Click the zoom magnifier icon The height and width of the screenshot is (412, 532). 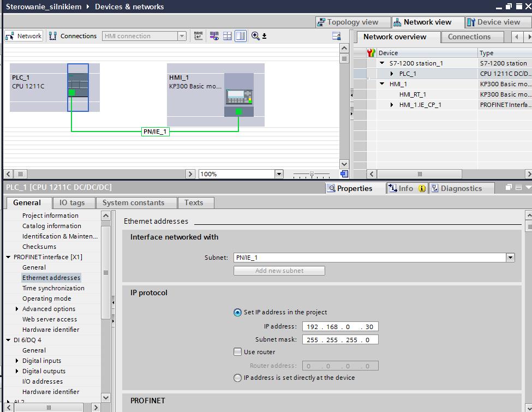coord(255,35)
